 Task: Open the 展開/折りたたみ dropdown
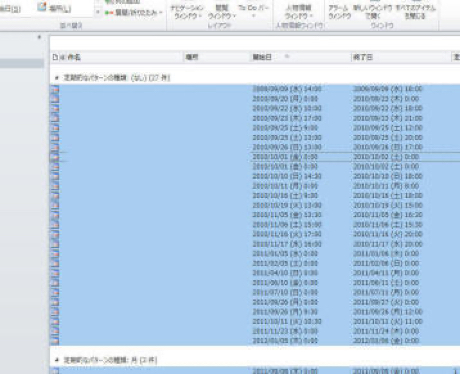pyautogui.click(x=133, y=13)
